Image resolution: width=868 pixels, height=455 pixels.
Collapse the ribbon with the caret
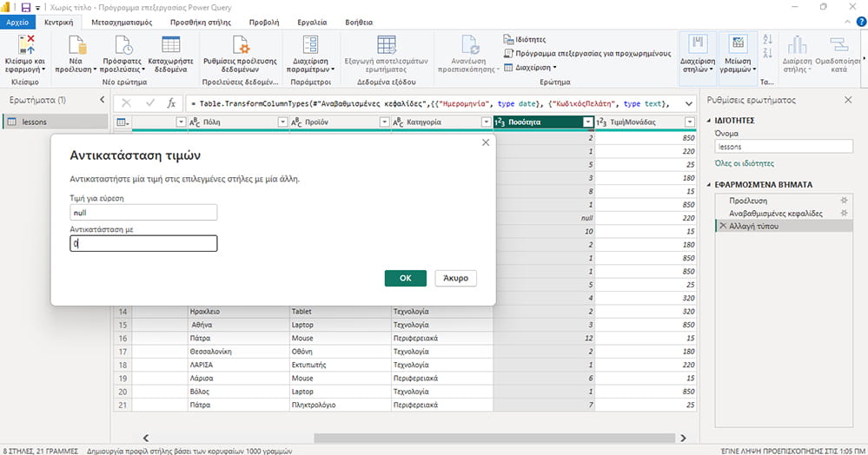847,22
